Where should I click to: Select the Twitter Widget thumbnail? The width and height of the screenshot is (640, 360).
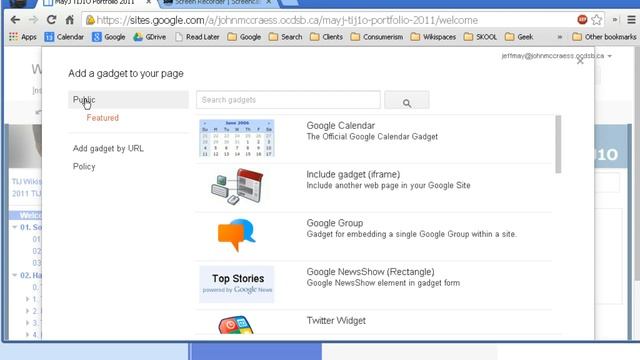click(x=236, y=325)
